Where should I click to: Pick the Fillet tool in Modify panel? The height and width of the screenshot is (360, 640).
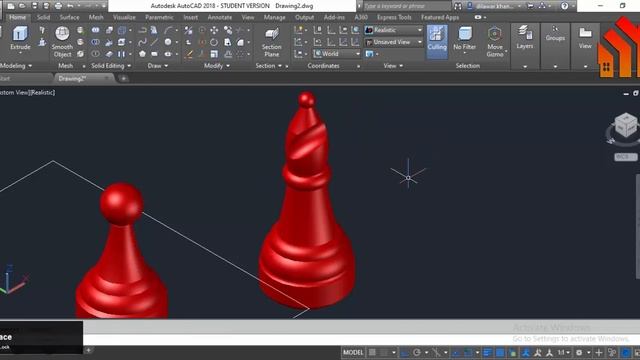[x=240, y=42]
